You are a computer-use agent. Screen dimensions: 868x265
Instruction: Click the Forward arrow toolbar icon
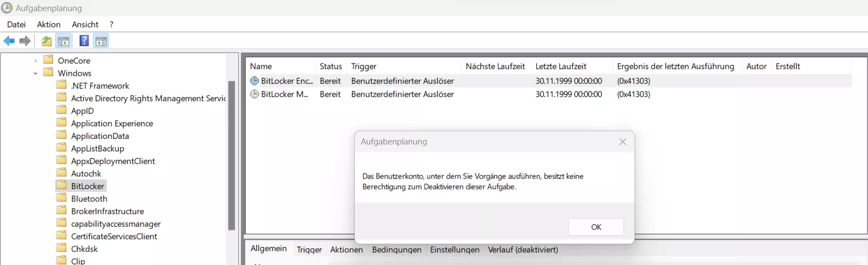click(x=25, y=41)
